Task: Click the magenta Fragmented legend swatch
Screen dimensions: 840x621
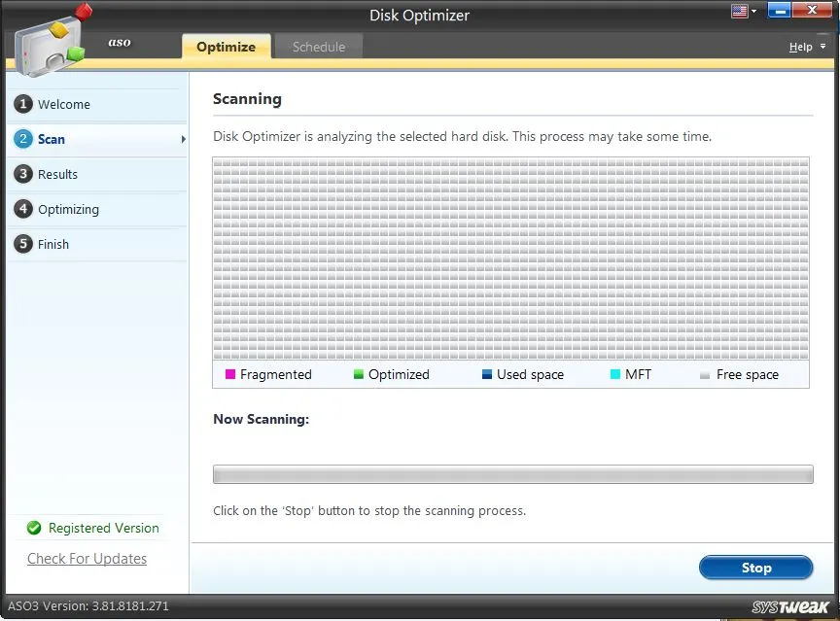Action: (230, 374)
